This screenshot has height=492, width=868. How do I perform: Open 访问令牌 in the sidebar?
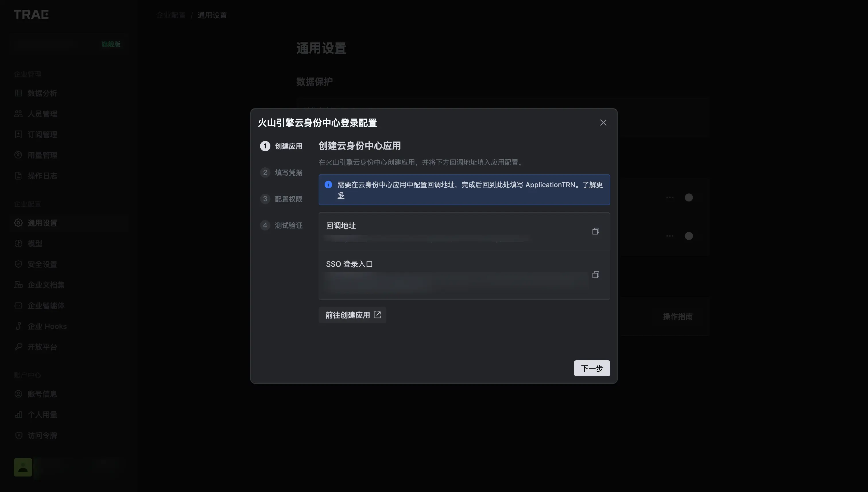69,435
